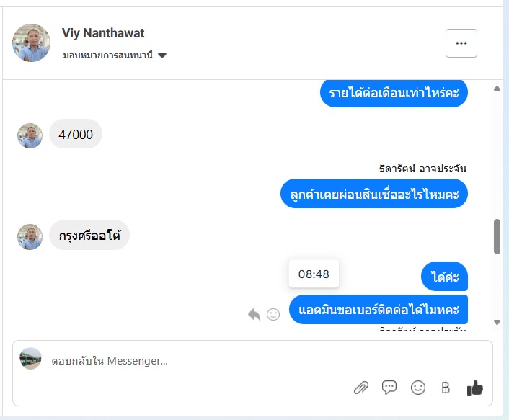Click the ได้ค่ะ message bubble
Screen dimensions: 509x420
coord(445,277)
